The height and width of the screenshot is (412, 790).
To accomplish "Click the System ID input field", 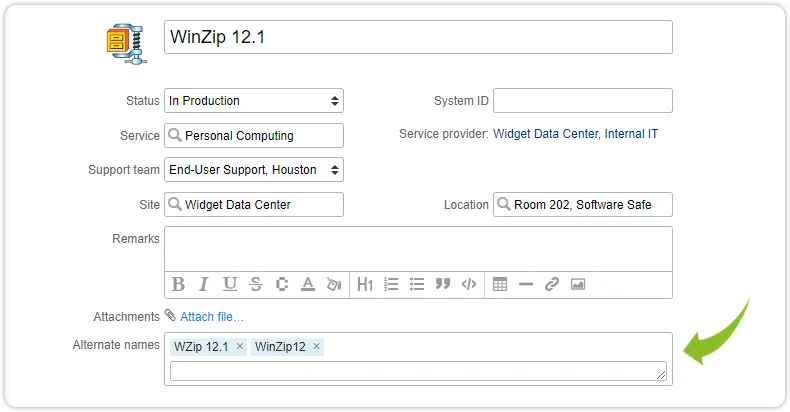I will pos(583,101).
